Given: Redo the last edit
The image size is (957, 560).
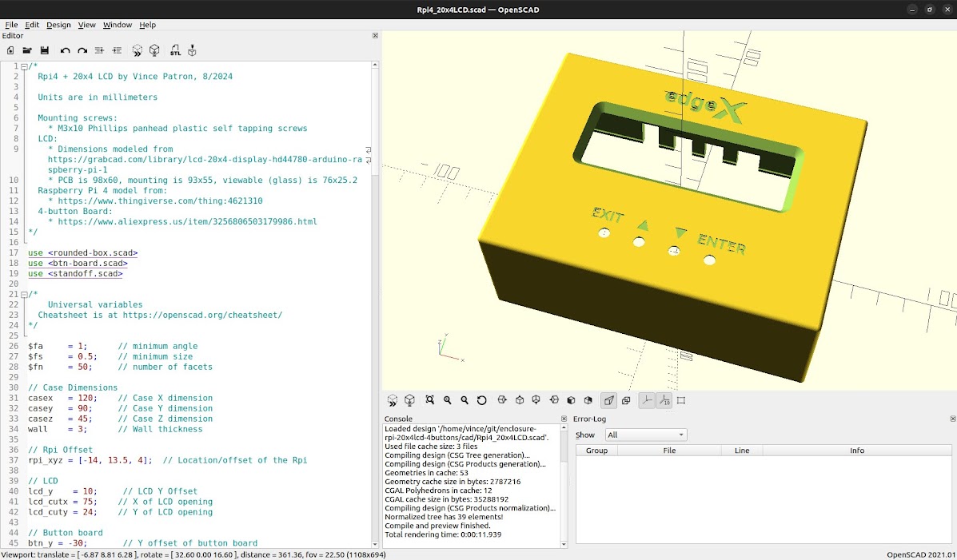Looking at the screenshot, I should (x=82, y=50).
